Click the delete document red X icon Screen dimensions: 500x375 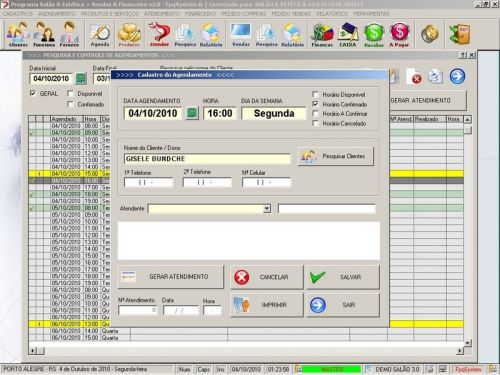414,77
